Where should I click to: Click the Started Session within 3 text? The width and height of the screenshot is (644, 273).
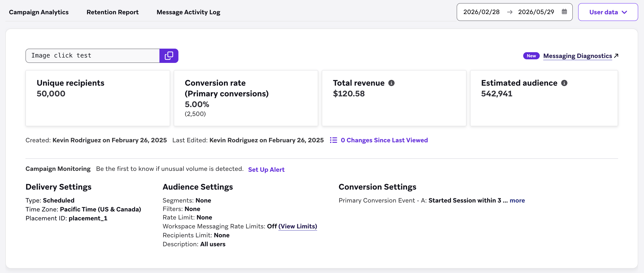point(465,200)
